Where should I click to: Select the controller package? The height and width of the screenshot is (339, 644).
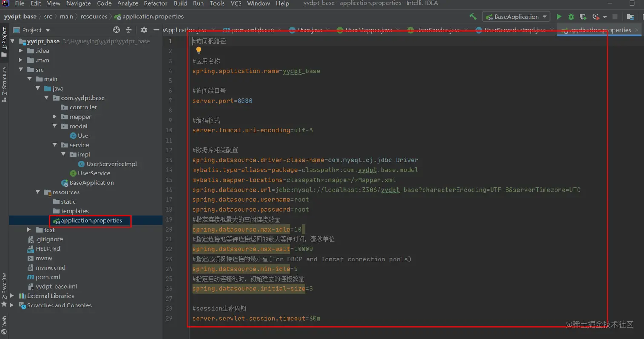coord(83,107)
